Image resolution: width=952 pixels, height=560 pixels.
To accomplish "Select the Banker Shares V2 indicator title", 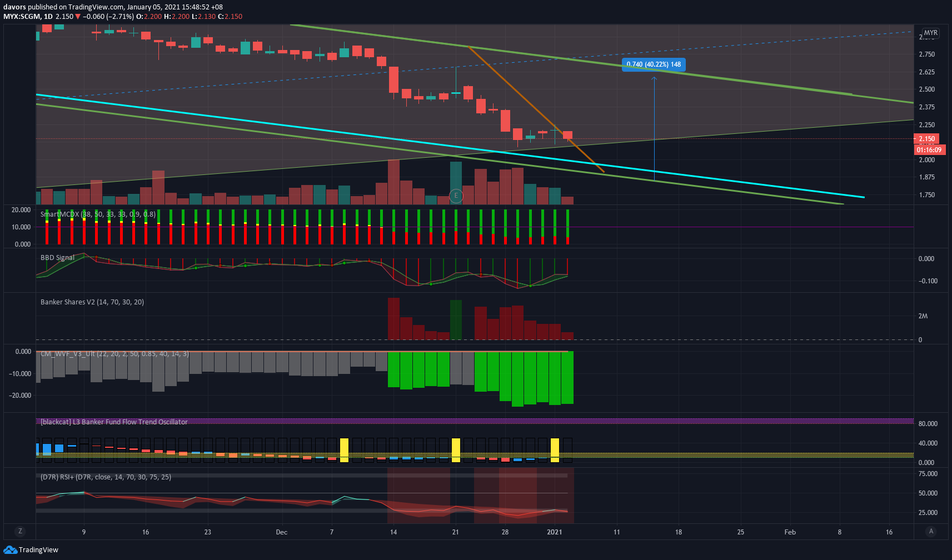I will 92,302.
